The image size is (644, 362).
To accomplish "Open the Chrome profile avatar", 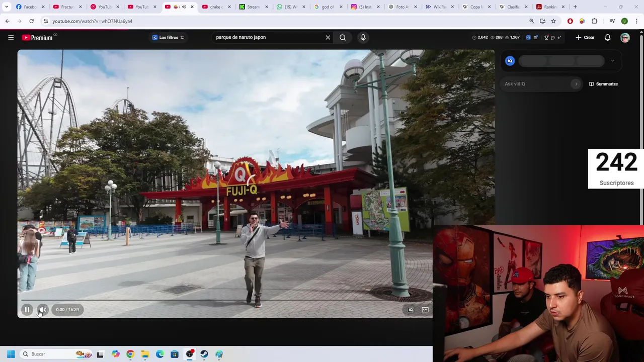I will click(624, 21).
